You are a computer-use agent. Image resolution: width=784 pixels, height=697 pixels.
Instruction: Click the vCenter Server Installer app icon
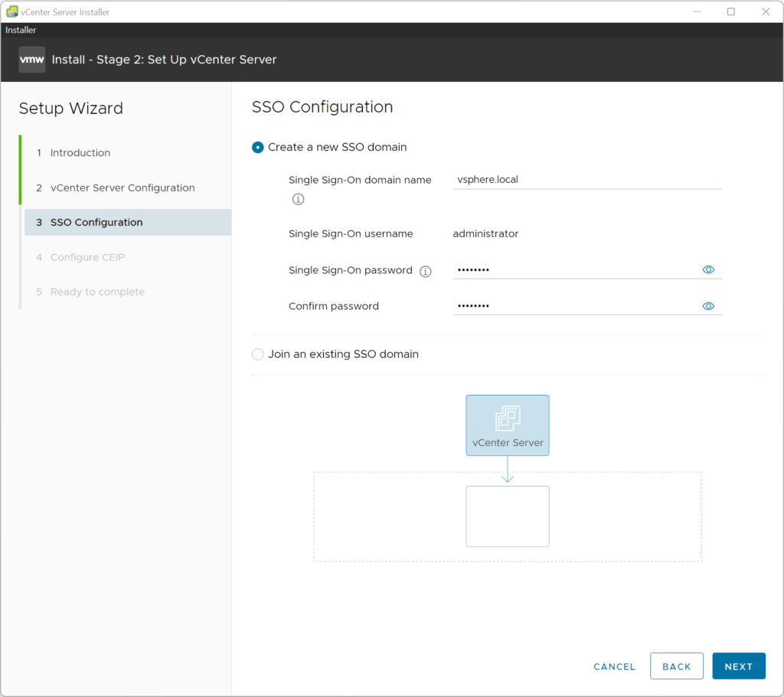click(x=12, y=11)
